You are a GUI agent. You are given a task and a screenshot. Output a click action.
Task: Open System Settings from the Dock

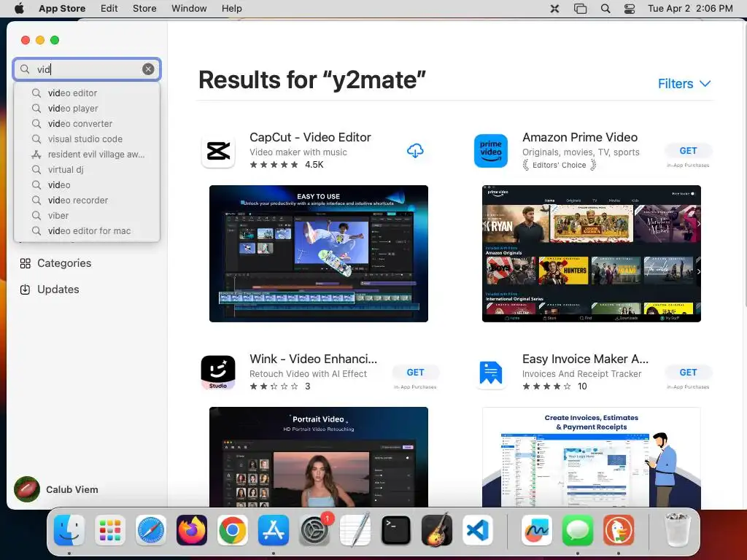pos(314,530)
